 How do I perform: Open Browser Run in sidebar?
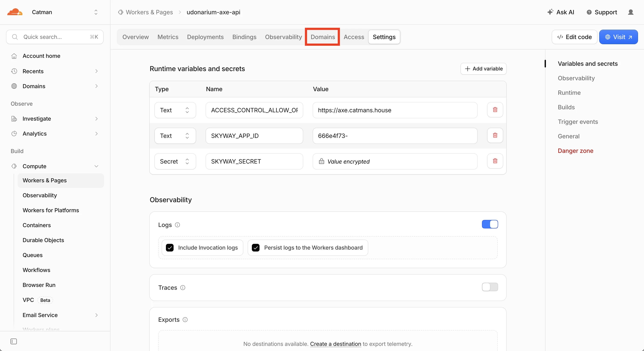(x=39, y=285)
